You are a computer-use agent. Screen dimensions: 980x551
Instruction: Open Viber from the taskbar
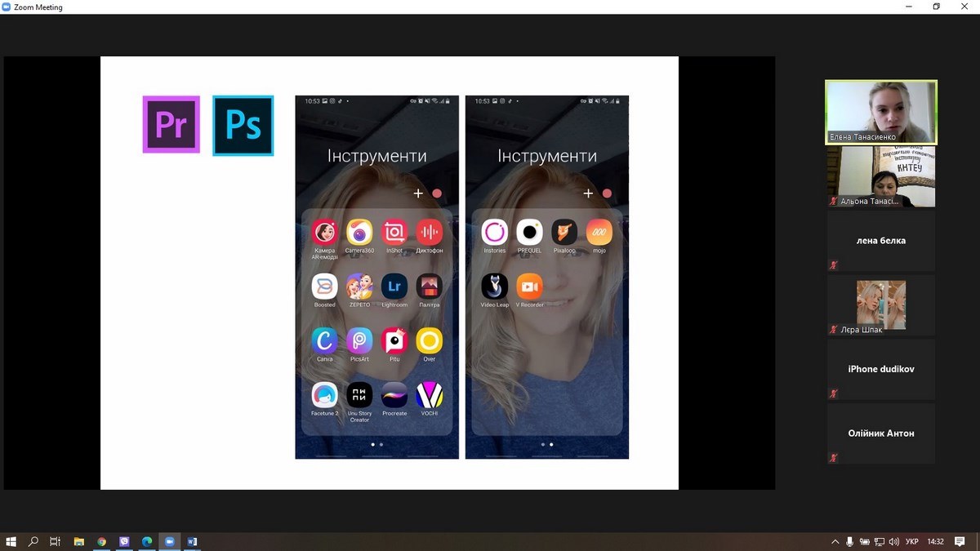click(x=124, y=541)
